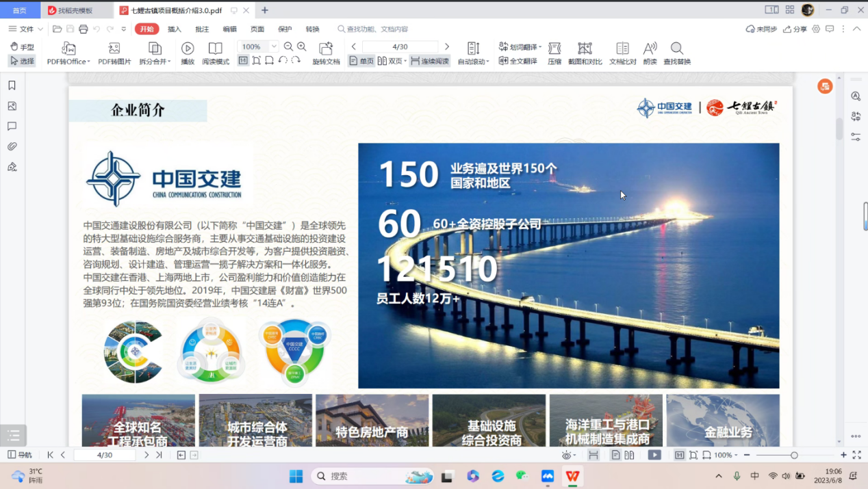Click the 播放 slideshow icon
Viewport: 868px width, 489px height.
[x=188, y=49]
